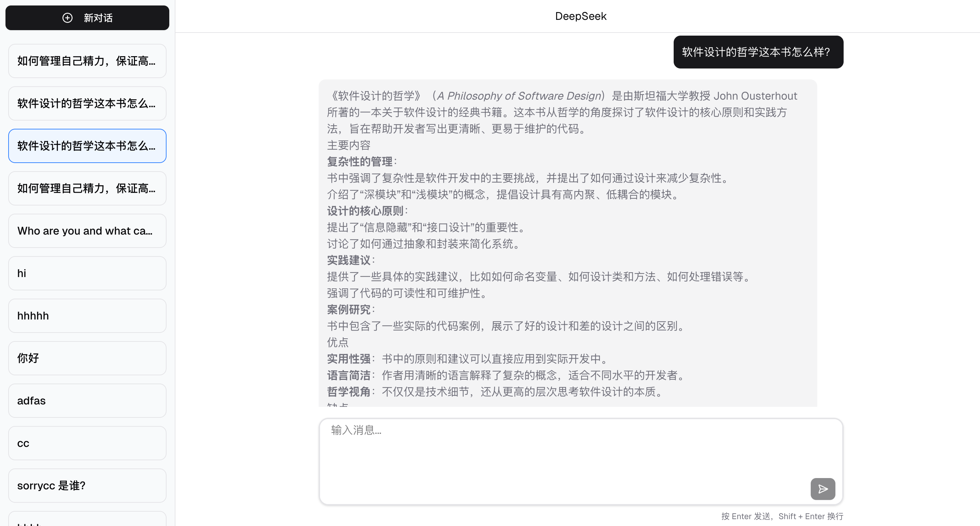The height and width of the screenshot is (526, 980).
Task: Click the plus icon in New Chat button
Action: pyautogui.click(x=68, y=18)
